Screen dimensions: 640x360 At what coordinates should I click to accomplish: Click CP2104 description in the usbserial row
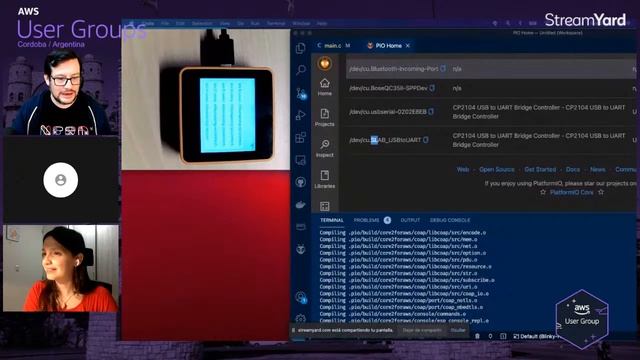coord(539,111)
